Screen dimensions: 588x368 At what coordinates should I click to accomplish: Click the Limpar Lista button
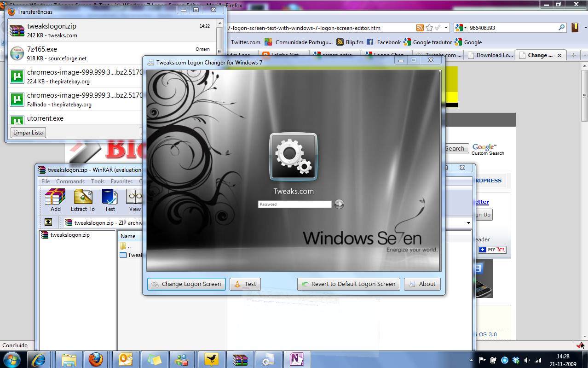[28, 133]
